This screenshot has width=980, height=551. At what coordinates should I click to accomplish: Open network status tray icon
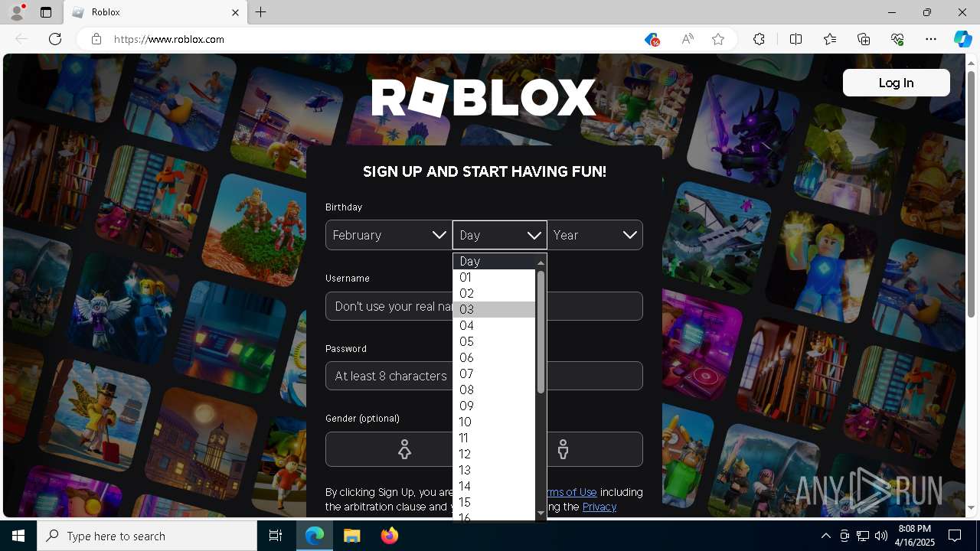[x=863, y=536]
